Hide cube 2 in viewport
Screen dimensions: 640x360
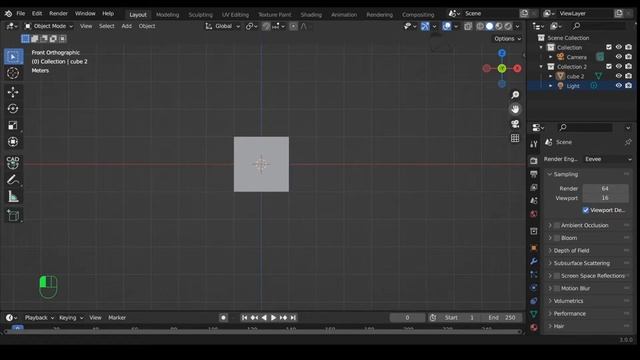[x=619, y=76]
